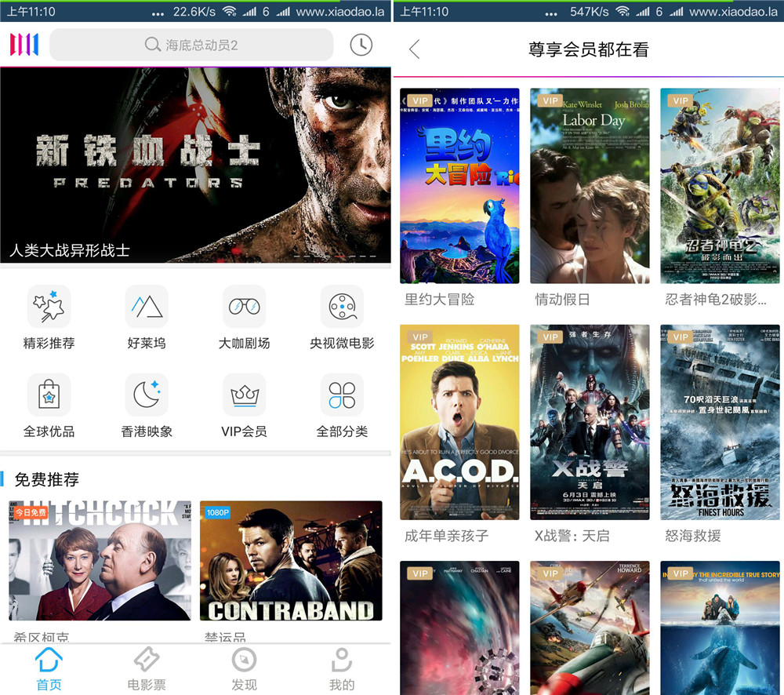
Task: Open the 精彩推荐 magic wand icon
Action: [49, 307]
